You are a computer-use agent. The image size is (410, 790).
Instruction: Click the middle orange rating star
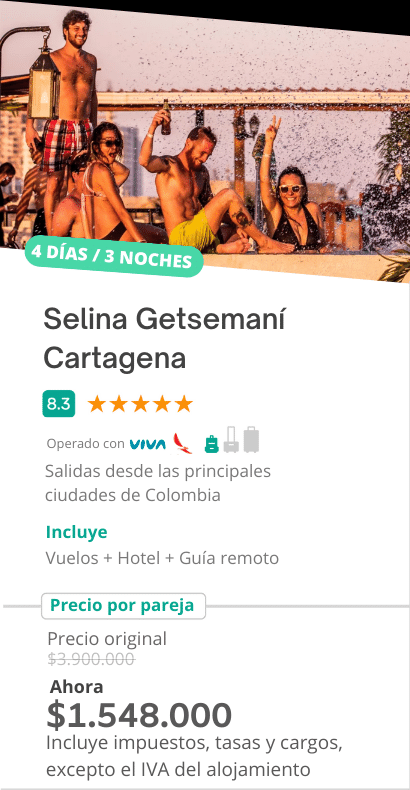click(141, 404)
